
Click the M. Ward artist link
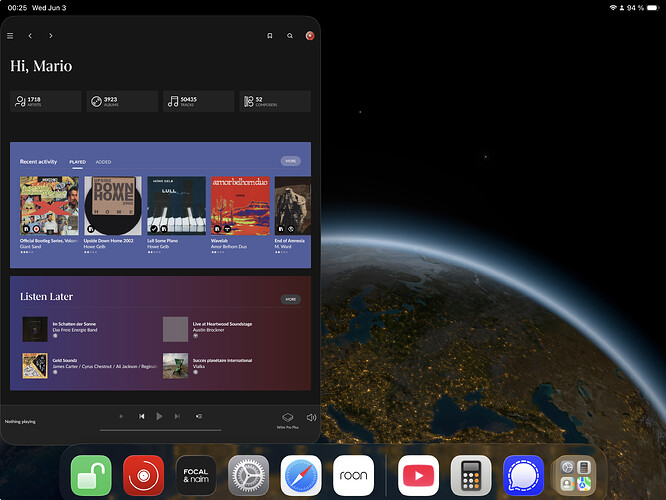(x=283, y=246)
